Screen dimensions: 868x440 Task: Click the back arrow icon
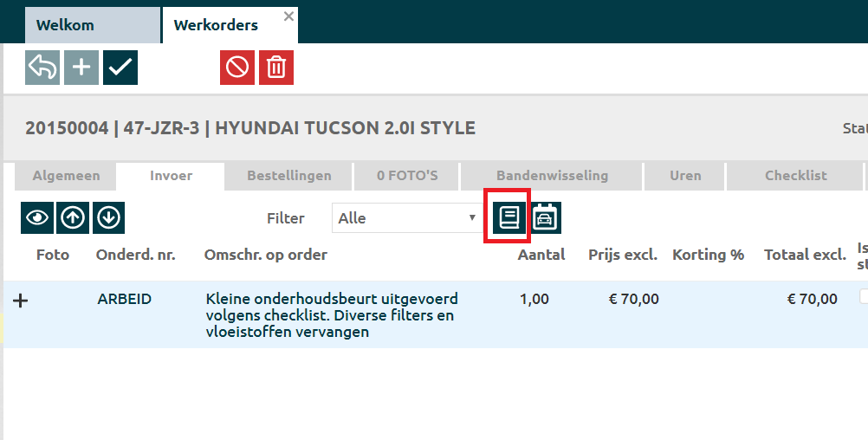click(x=42, y=68)
